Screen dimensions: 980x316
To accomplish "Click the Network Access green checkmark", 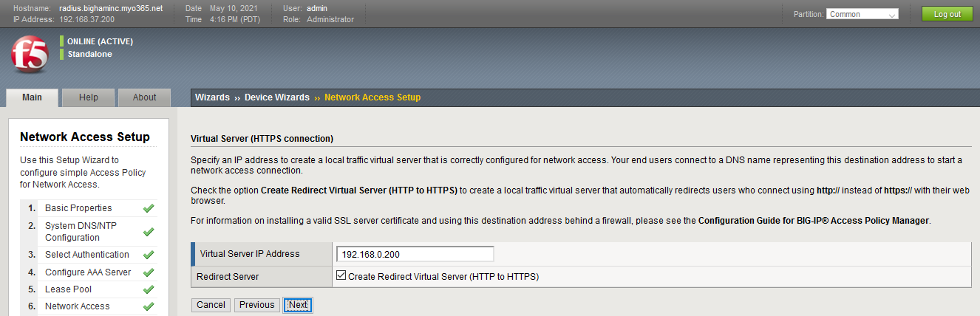I will 148,306.
